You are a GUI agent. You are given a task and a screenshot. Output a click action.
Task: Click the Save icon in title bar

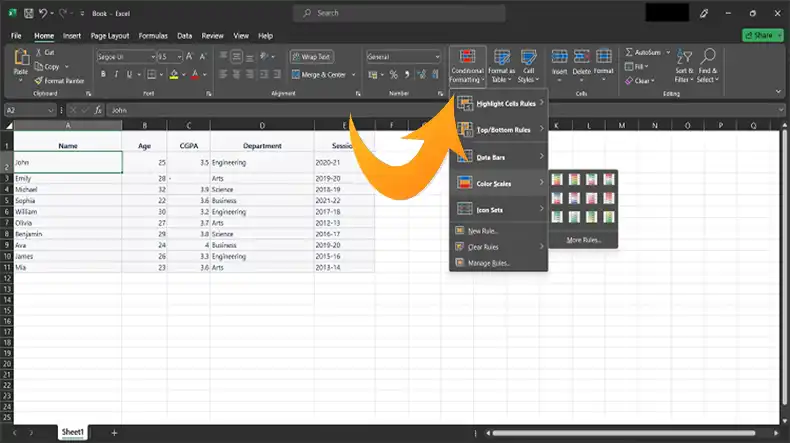pyautogui.click(x=29, y=14)
